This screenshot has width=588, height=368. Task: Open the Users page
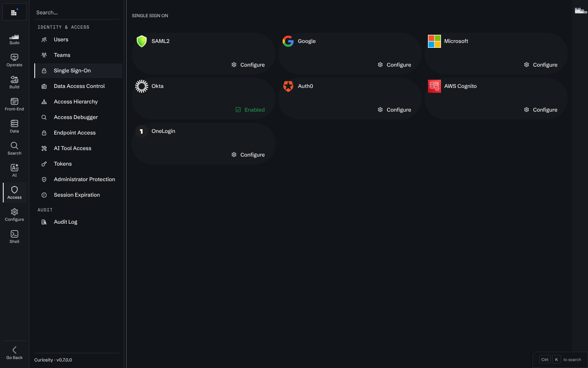(78, 40)
